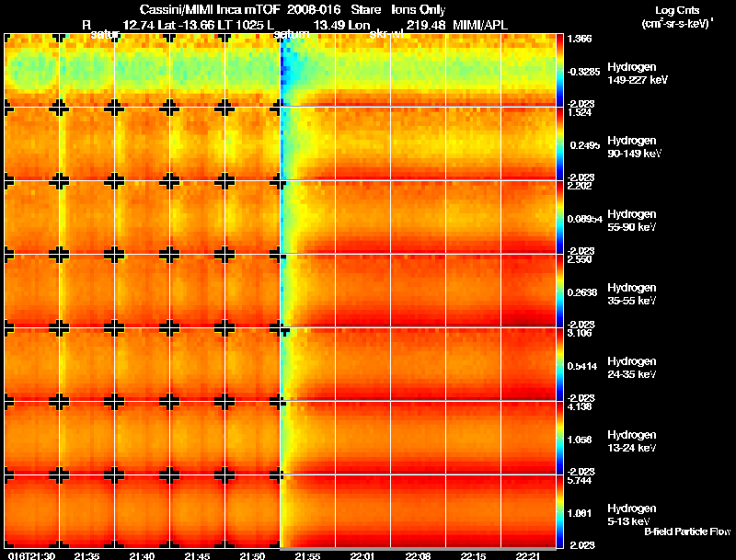This screenshot has width=736, height=560.
Task: Click the 'Hydrogen 5-13 keV' label
Action: click(x=632, y=515)
